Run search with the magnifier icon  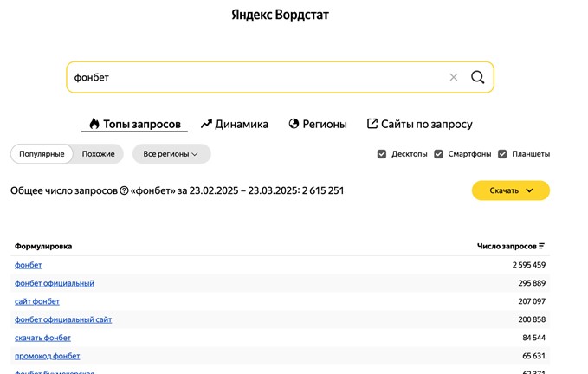[x=477, y=77]
